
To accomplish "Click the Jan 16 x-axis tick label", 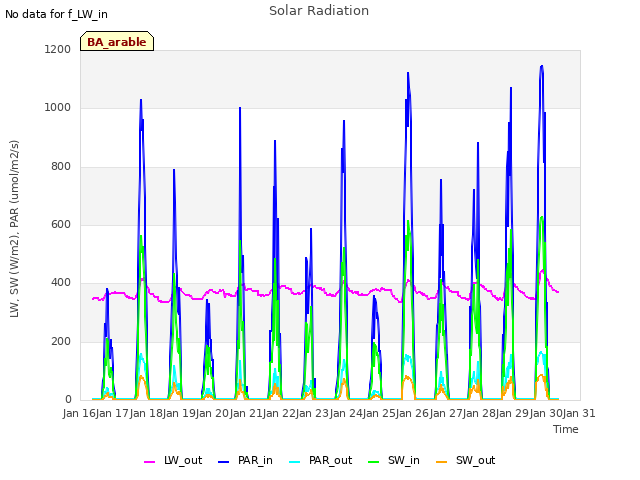I will click(x=79, y=413).
